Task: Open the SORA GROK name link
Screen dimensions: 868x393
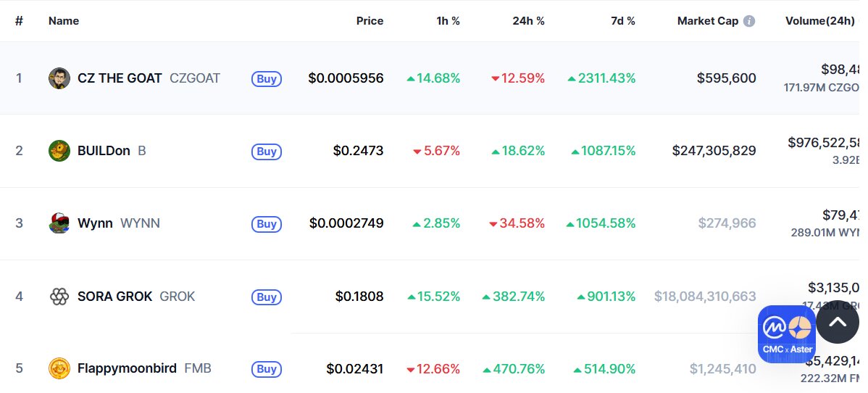Action: pyautogui.click(x=114, y=297)
